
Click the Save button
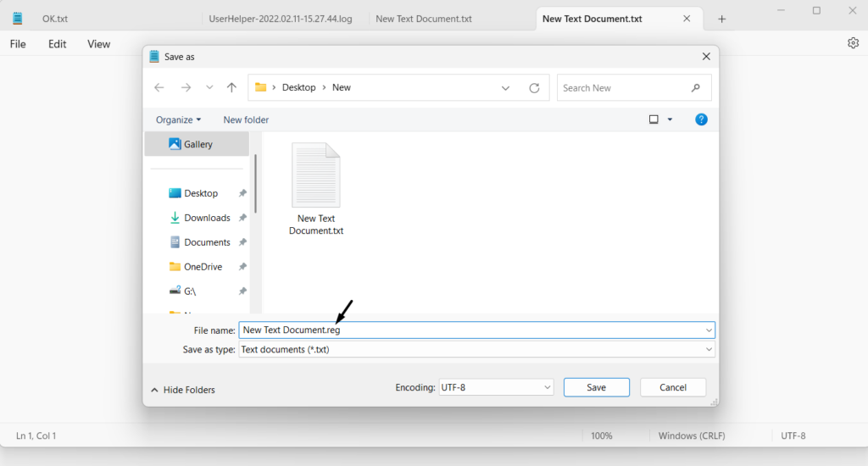596,387
